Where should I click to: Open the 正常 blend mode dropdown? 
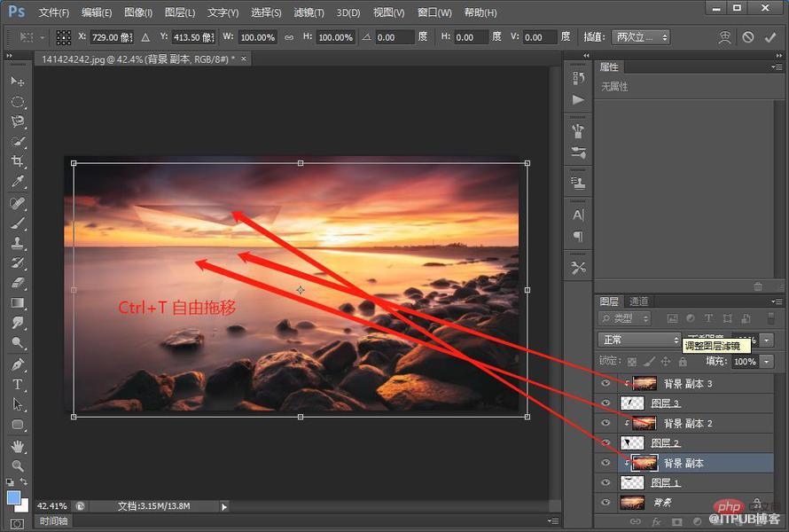pos(639,340)
